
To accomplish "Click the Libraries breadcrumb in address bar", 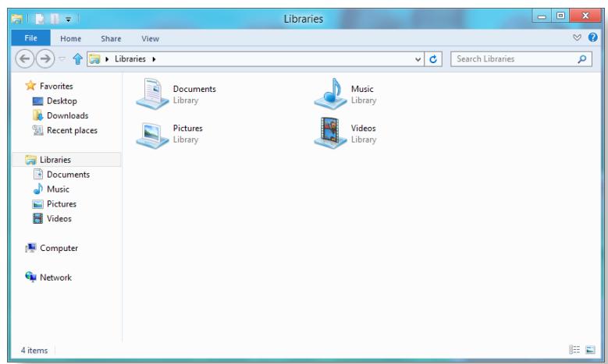I will [130, 59].
